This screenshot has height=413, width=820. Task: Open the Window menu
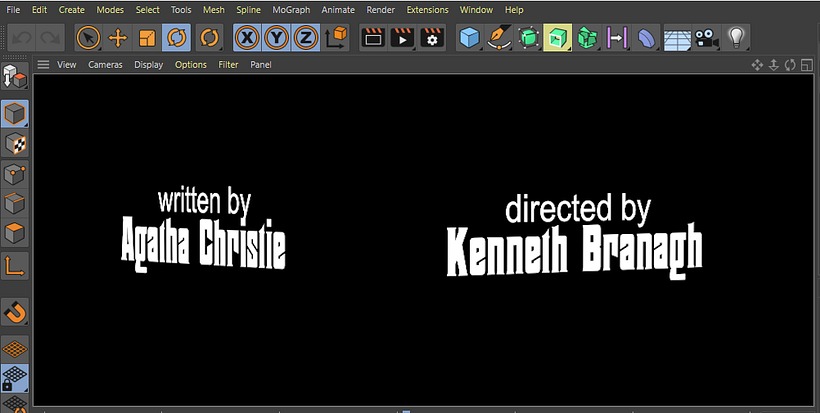(x=476, y=10)
